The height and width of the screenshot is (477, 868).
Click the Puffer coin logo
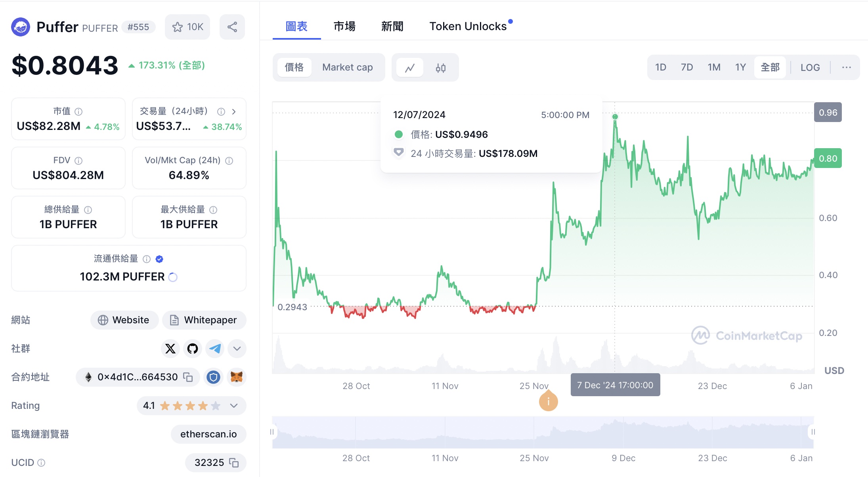click(21, 27)
